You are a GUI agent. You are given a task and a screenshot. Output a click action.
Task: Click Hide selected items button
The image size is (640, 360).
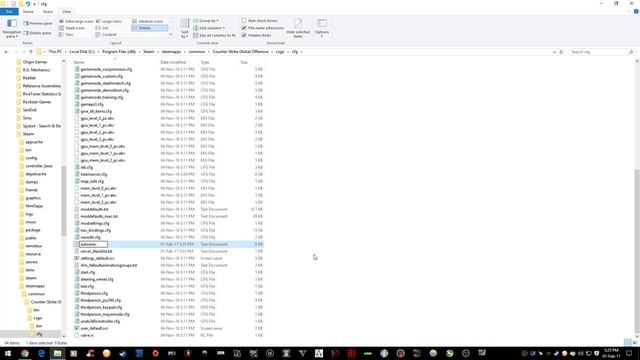click(x=298, y=28)
